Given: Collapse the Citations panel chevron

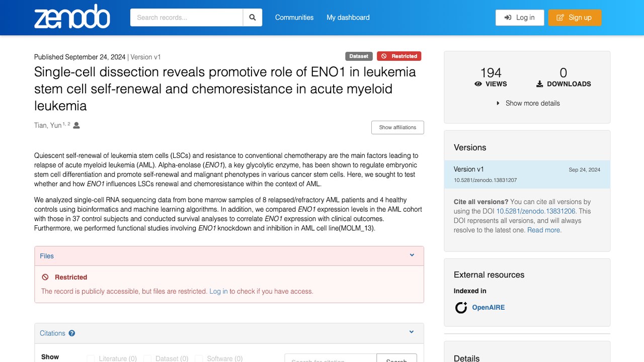Looking at the screenshot, I should pyautogui.click(x=412, y=332).
